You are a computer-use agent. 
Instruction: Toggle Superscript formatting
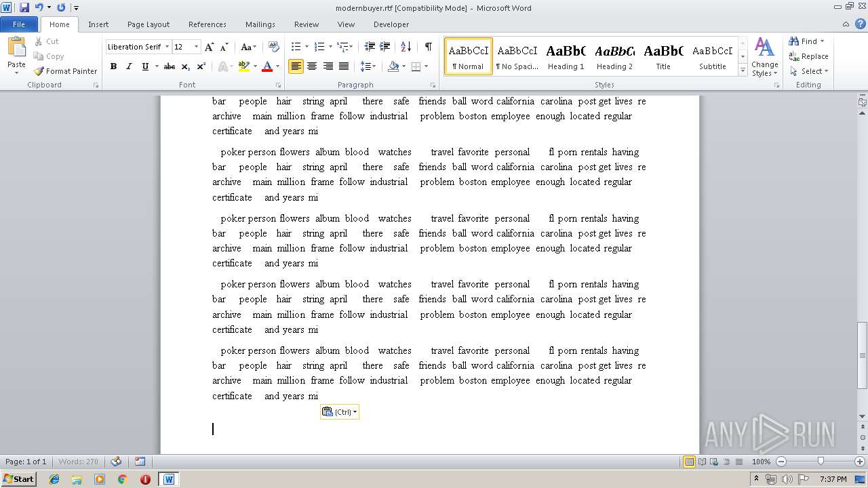[201, 66]
